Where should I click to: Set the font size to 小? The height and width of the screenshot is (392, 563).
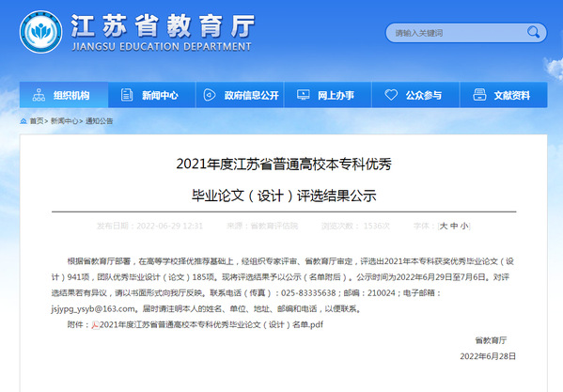pos(464,226)
